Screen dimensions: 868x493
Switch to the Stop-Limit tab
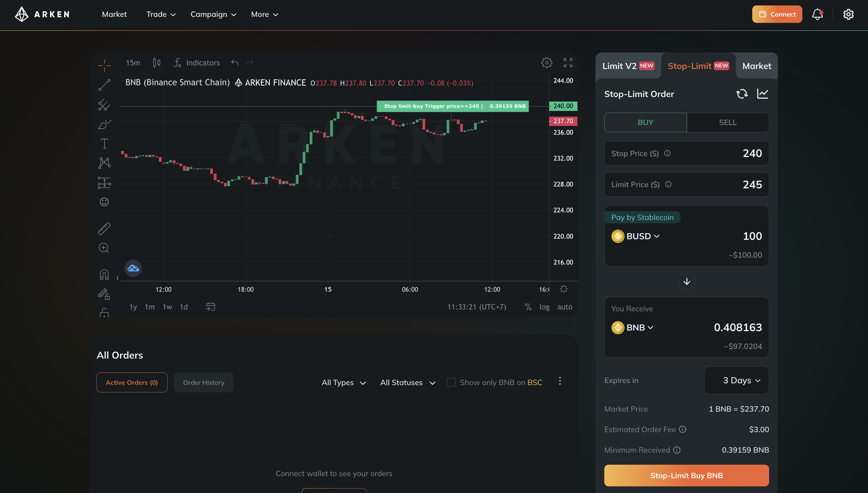[698, 66]
